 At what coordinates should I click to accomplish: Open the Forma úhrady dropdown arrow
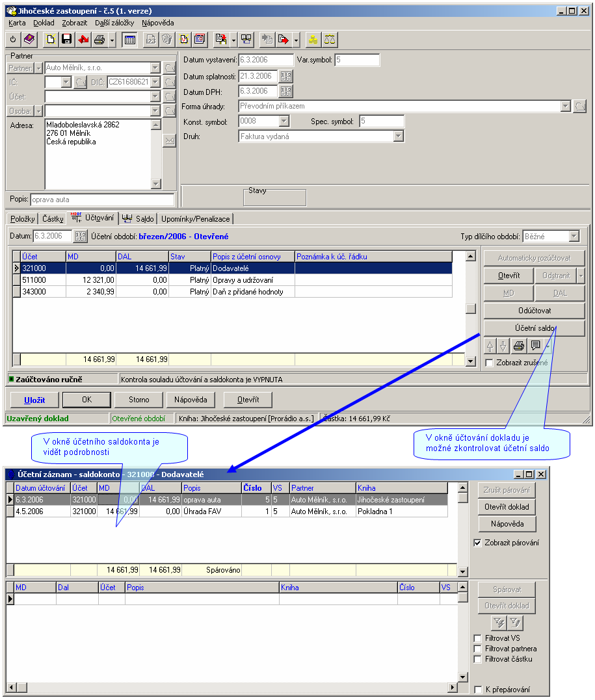coord(566,106)
